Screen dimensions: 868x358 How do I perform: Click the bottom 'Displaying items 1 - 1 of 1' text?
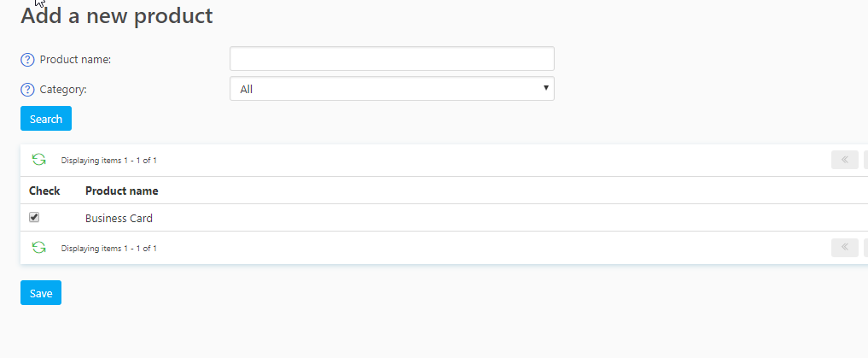click(109, 249)
